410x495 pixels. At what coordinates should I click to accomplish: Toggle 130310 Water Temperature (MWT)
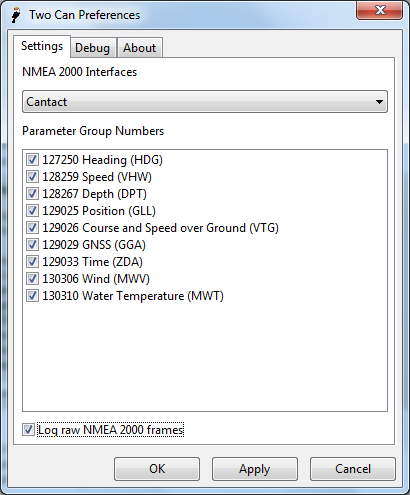(32, 296)
